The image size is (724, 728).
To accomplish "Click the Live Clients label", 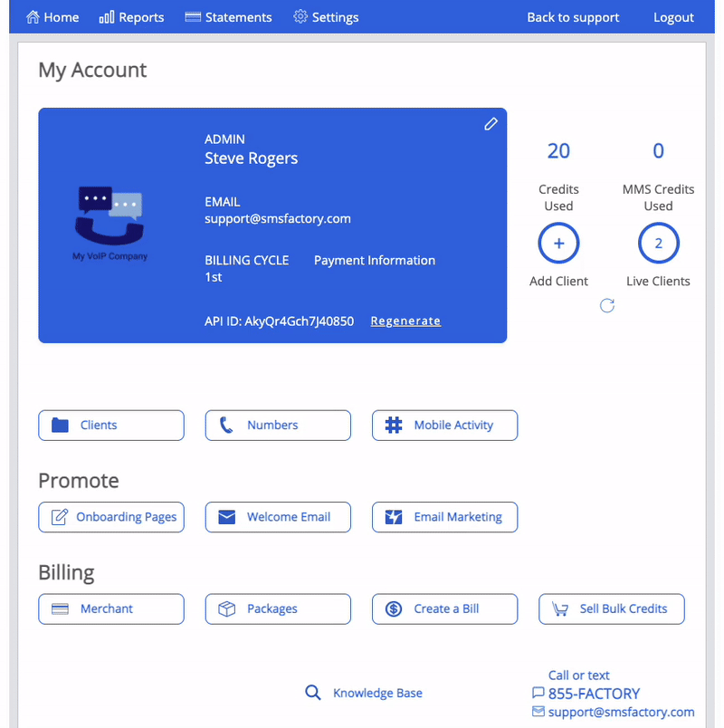I will 658,282.
